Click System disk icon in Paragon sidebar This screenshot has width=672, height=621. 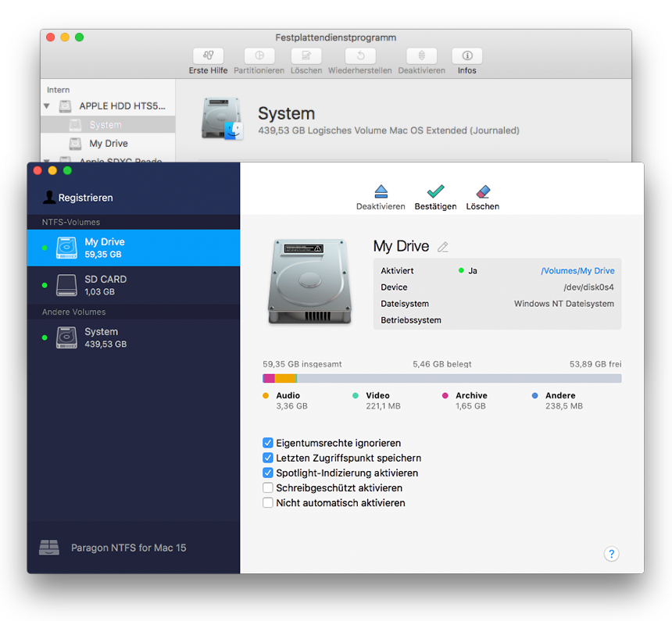coord(66,337)
